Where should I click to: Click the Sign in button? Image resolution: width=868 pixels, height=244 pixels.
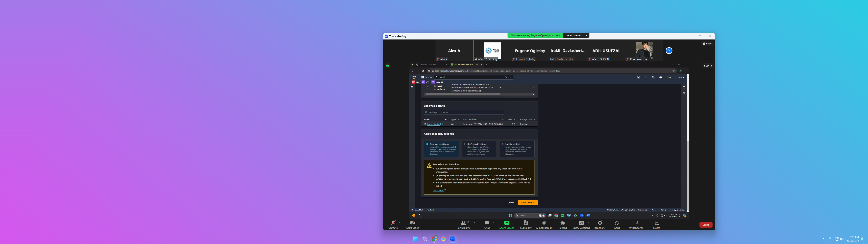click(x=708, y=66)
